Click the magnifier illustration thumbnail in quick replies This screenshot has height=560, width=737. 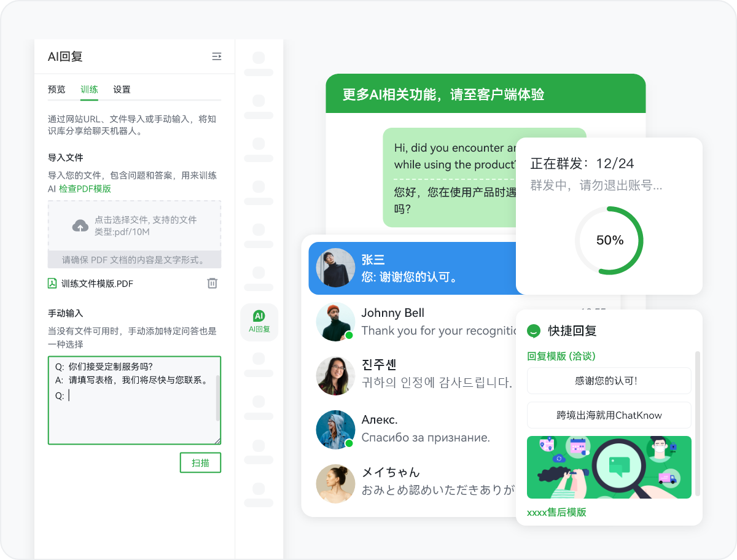point(609,467)
